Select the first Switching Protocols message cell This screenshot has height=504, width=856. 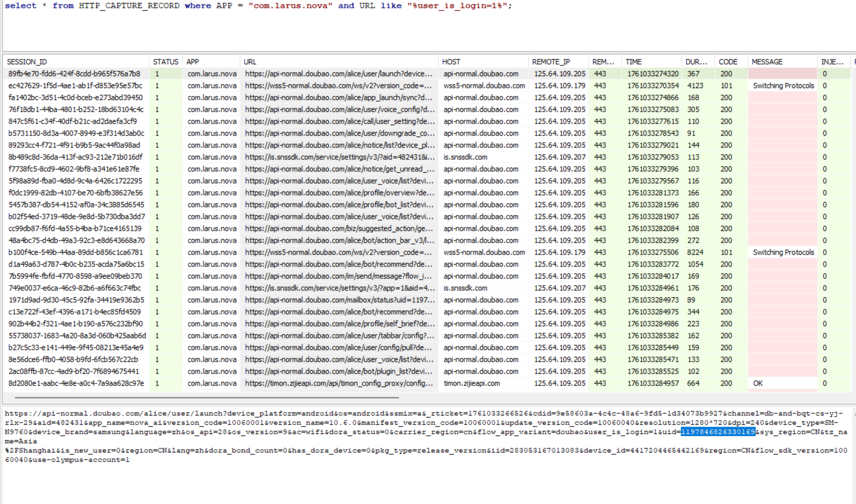tap(783, 86)
